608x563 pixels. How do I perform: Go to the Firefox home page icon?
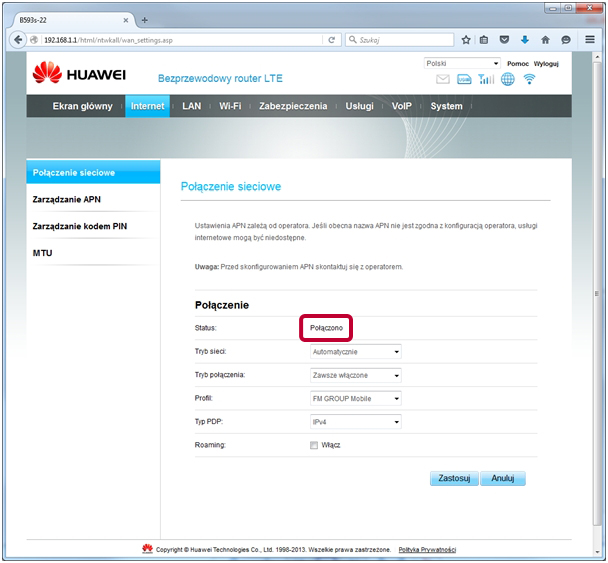tap(545, 40)
